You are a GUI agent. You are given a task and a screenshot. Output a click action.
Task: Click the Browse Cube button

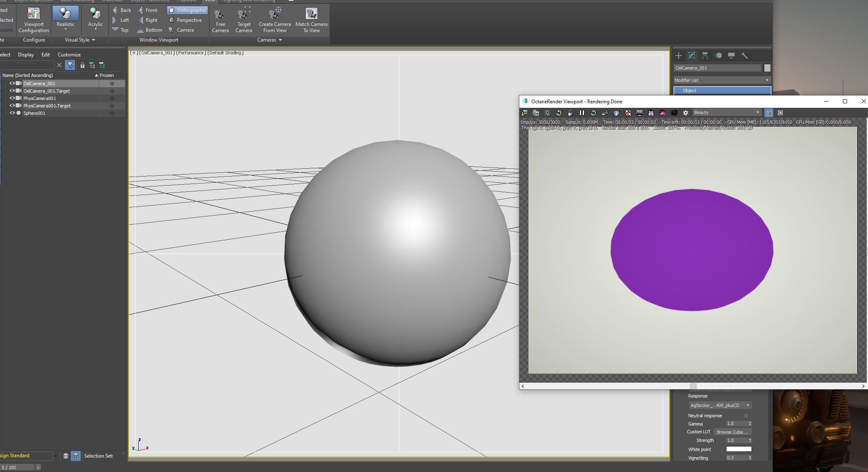click(x=732, y=432)
